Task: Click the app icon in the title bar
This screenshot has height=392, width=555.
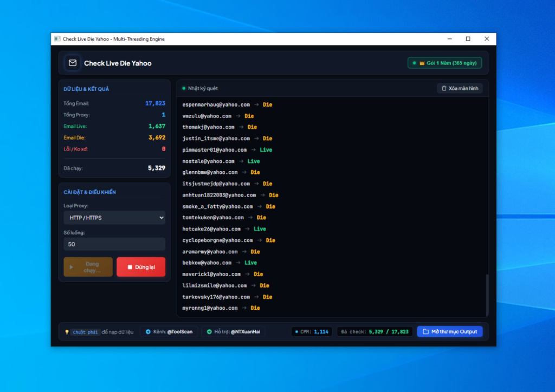Action: [x=57, y=39]
